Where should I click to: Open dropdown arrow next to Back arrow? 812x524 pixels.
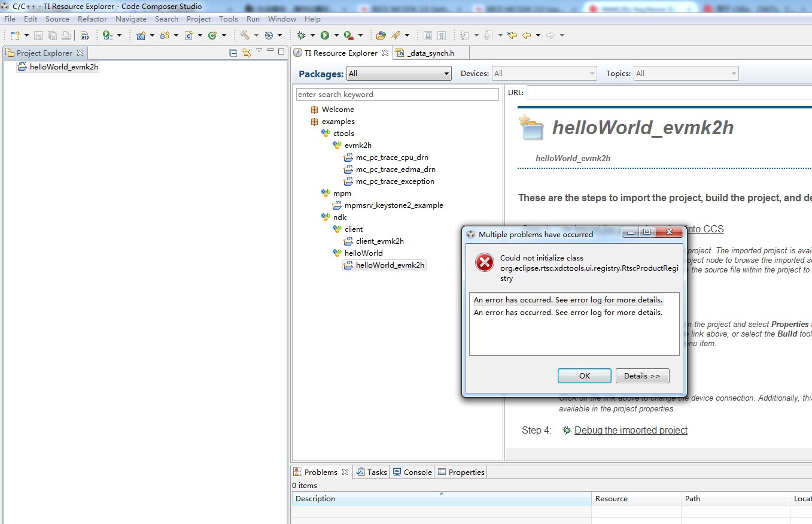pyautogui.click(x=537, y=35)
